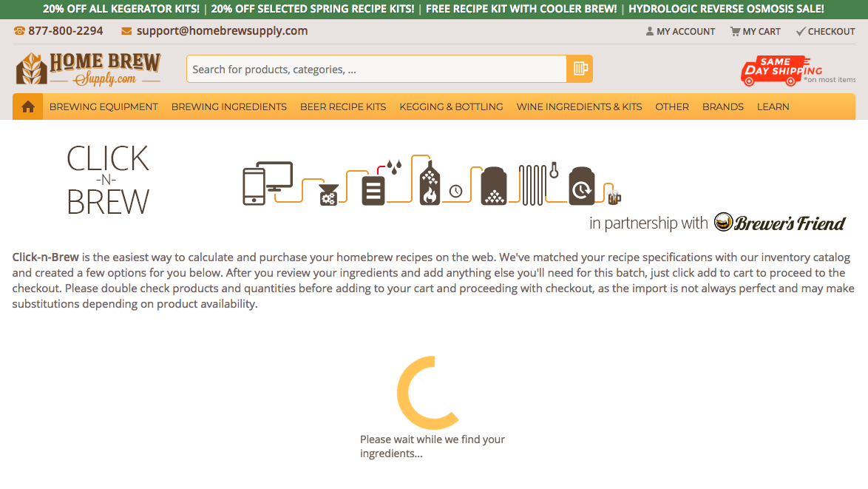Open the Learn menu item
The height and width of the screenshot is (489, 868).
tap(773, 107)
